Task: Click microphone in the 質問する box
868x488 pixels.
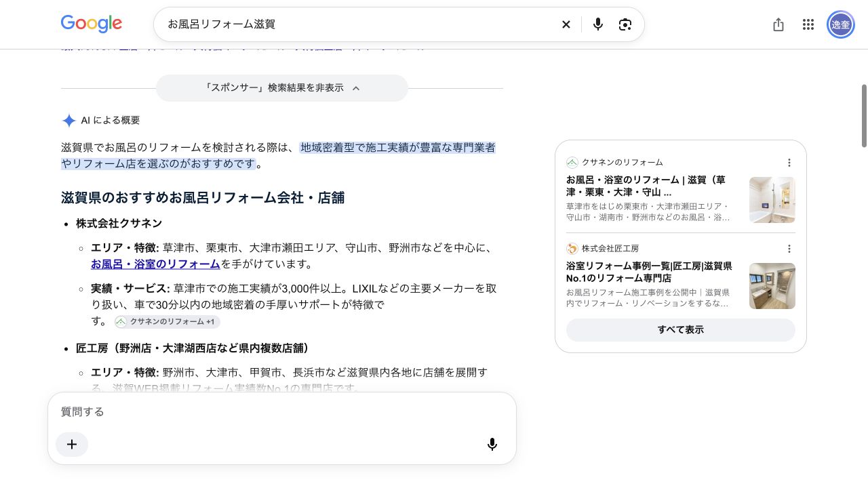Action: tap(492, 445)
